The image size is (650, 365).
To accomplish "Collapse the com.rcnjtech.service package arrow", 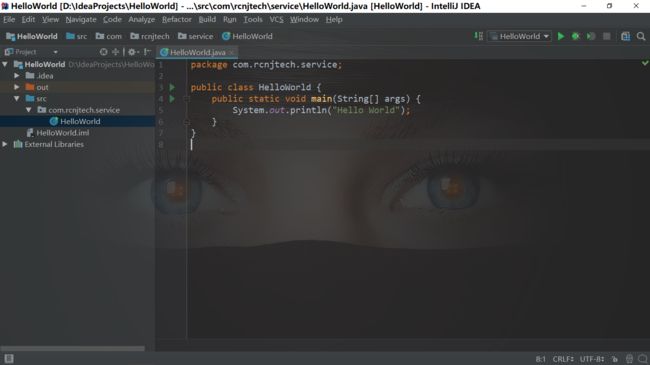I will (29, 110).
